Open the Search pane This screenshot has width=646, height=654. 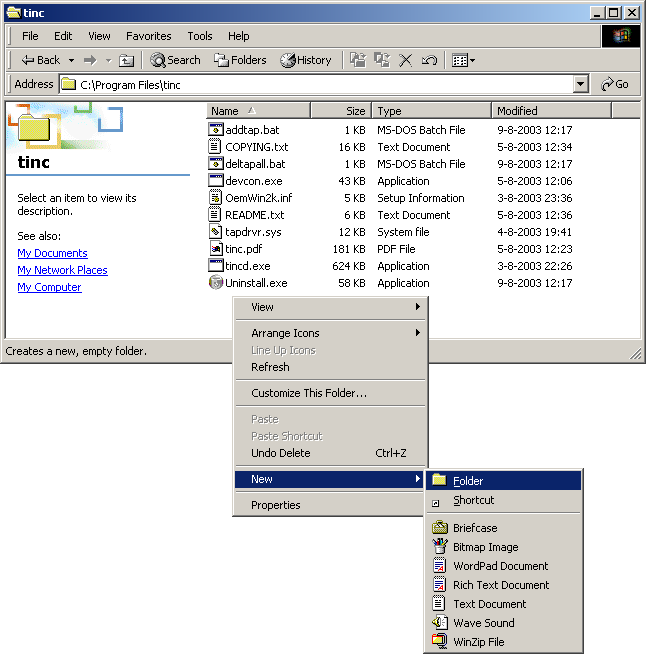click(x=175, y=60)
